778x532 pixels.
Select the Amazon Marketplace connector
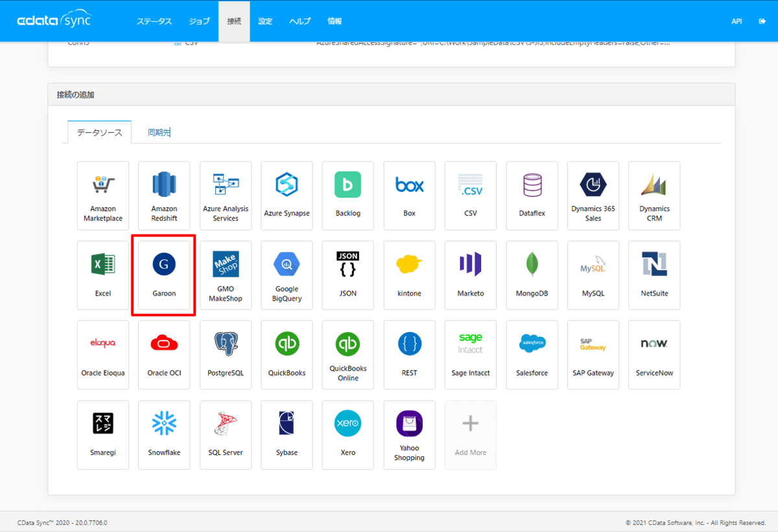pyautogui.click(x=103, y=196)
